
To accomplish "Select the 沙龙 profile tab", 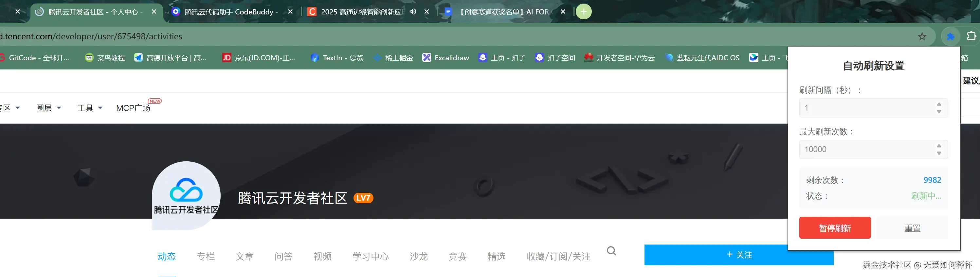I will click(419, 256).
